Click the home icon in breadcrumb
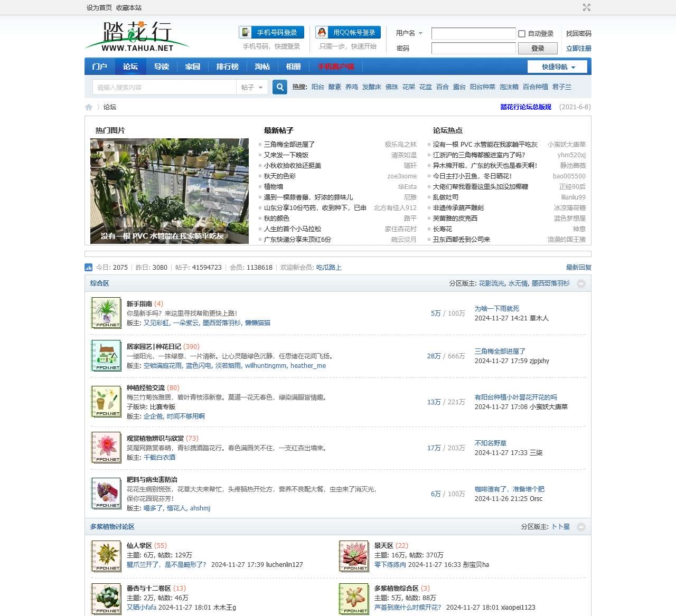The image size is (676, 616). tap(89, 107)
